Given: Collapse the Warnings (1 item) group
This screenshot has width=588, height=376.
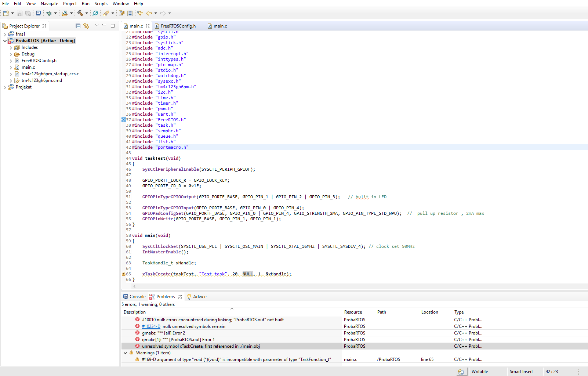Looking at the screenshot, I should click(126, 353).
